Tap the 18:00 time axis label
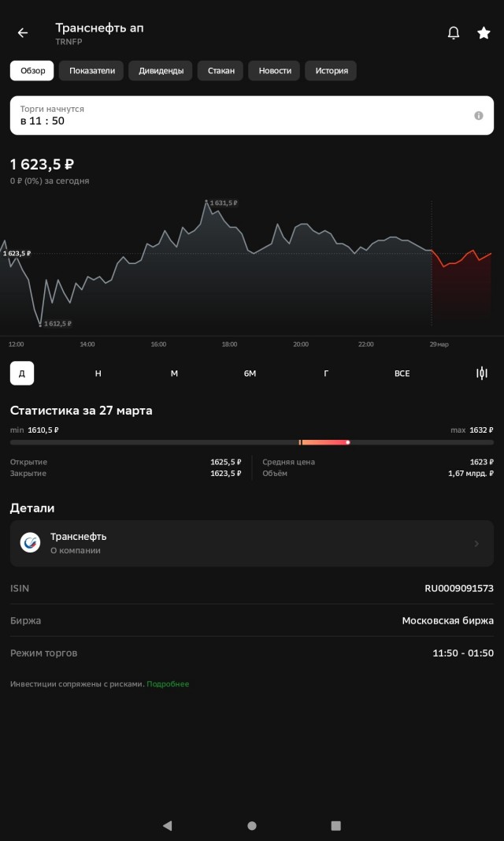Image resolution: width=504 pixels, height=841 pixels. 229,344
